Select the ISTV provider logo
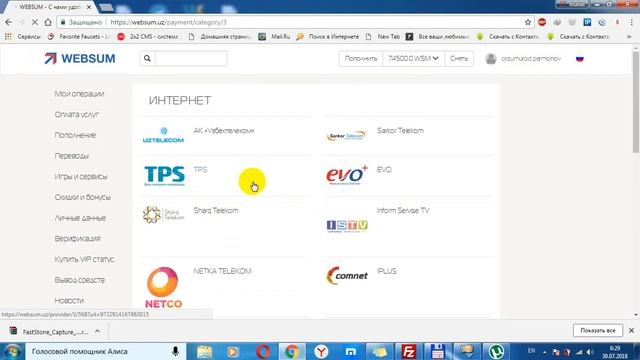Viewport: 640px width, 360px height. point(347,226)
